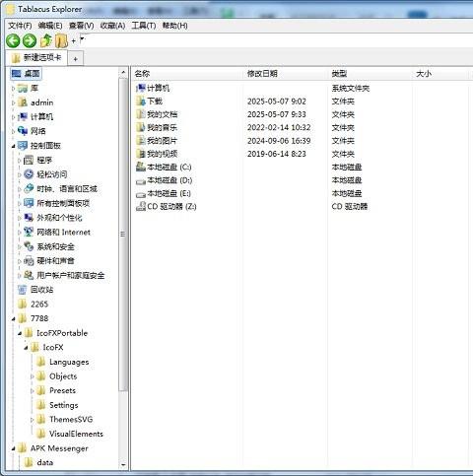
Task: Click the new folder toolbar icon
Action: (x=61, y=41)
